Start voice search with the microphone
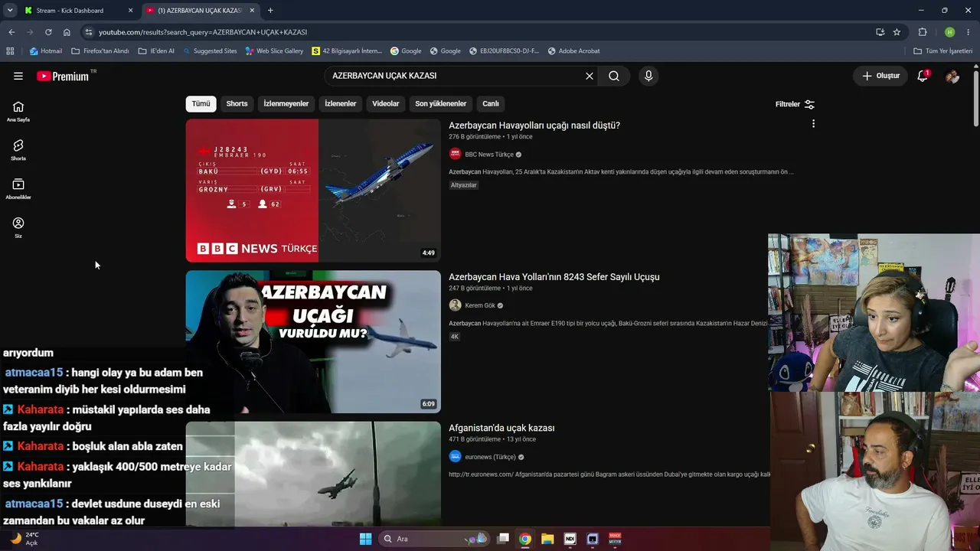The height and width of the screenshot is (551, 980). coord(648,76)
